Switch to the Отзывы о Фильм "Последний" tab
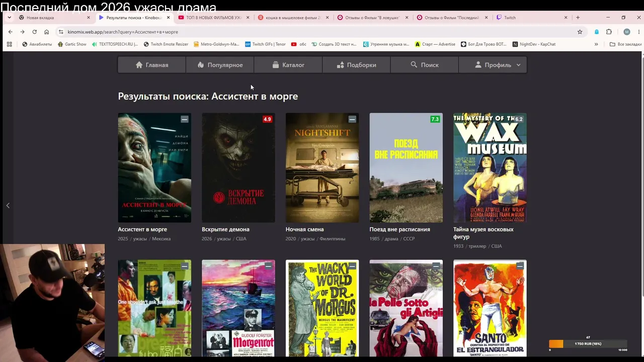The image size is (644, 362). coord(452,18)
